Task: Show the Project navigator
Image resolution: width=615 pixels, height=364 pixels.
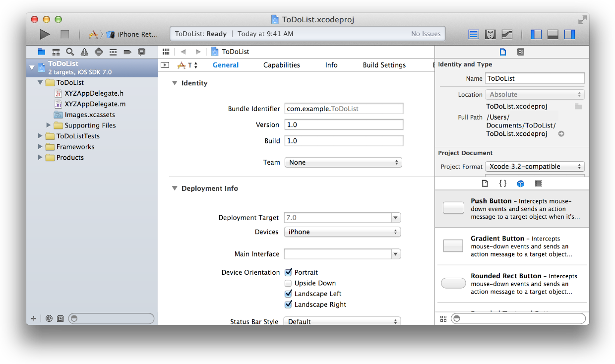Action: [42, 52]
